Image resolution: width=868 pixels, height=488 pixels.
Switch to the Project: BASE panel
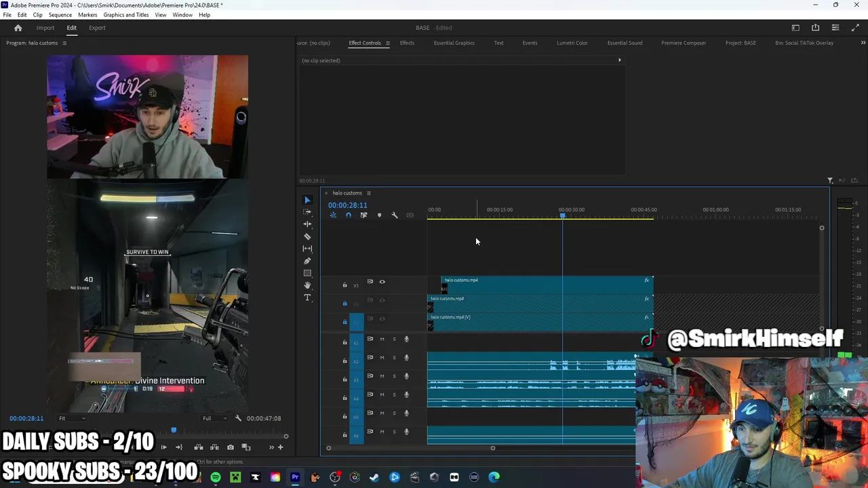point(741,43)
